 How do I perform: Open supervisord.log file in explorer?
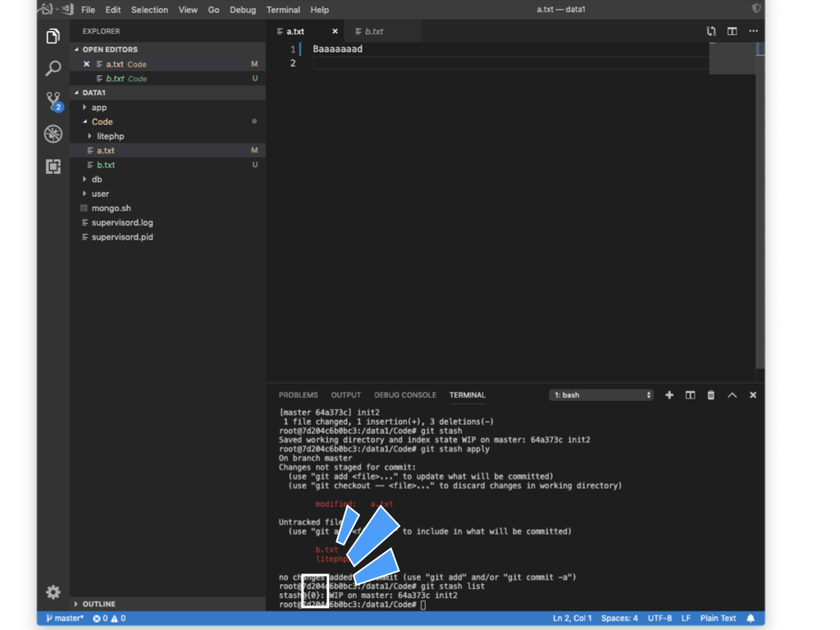coord(122,222)
